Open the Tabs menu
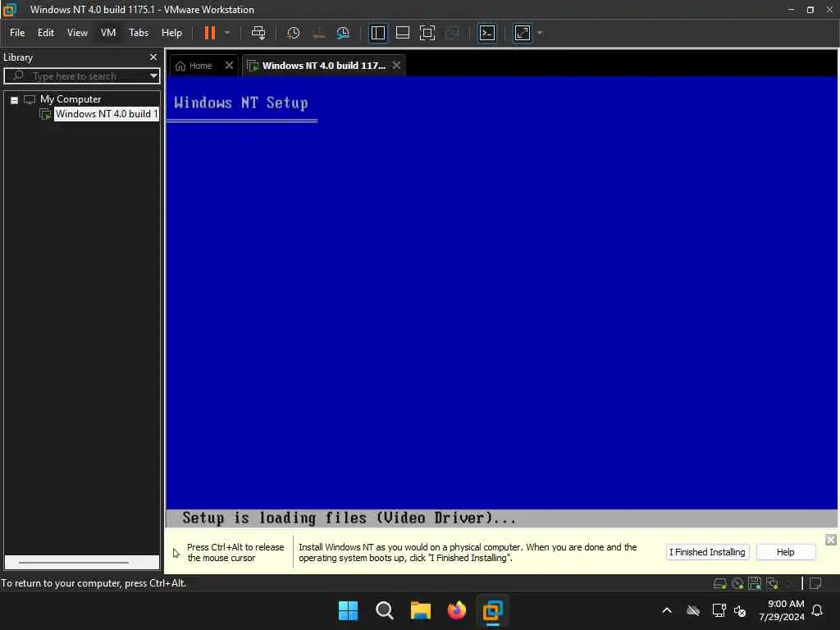 click(x=138, y=33)
